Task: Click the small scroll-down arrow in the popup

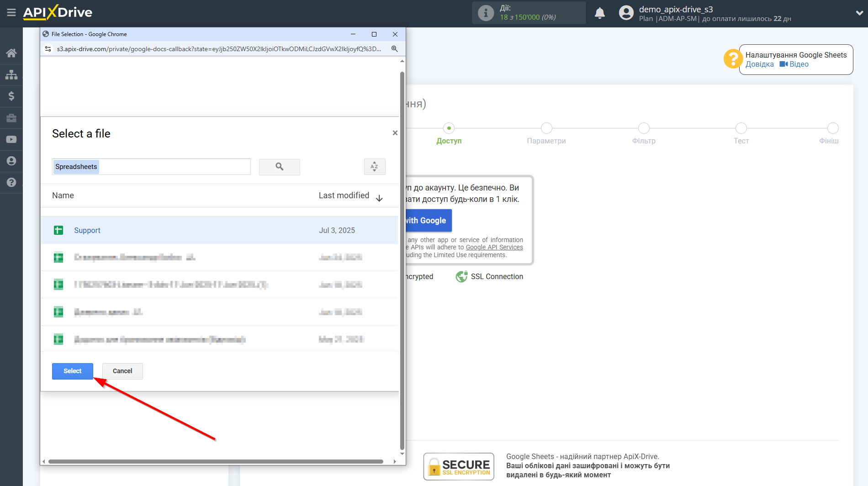Action: click(x=402, y=454)
